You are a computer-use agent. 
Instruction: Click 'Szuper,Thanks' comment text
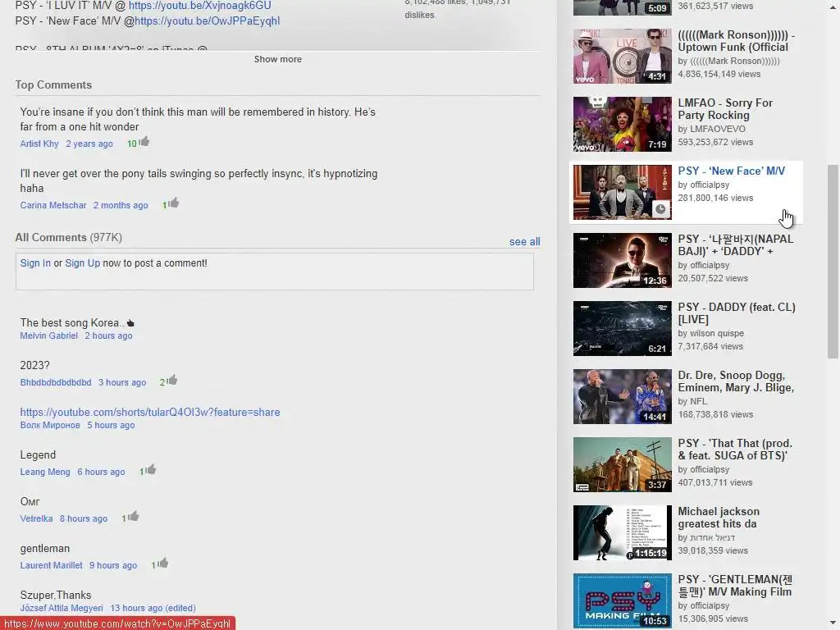[x=56, y=596]
